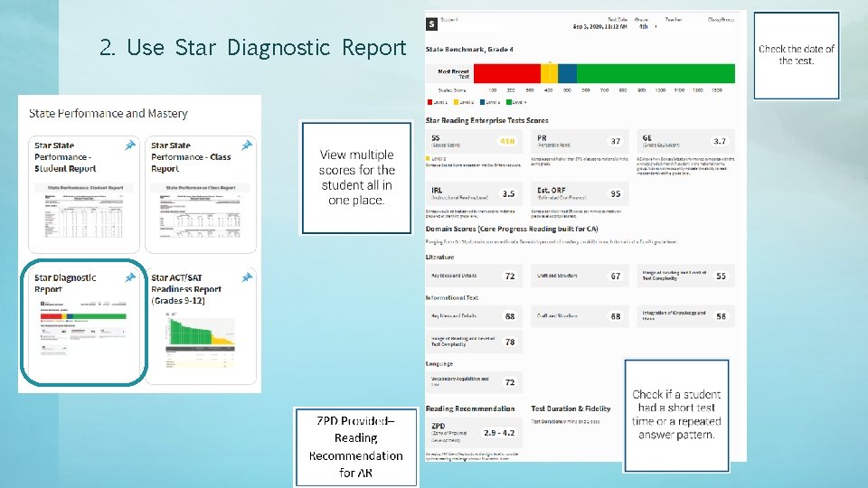Click the 'Language' subheading
The width and height of the screenshot is (868, 488).
click(x=439, y=363)
